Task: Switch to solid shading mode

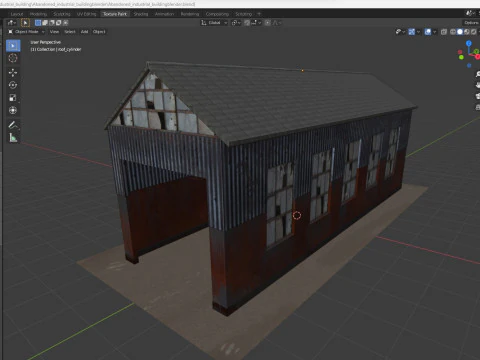Action: 460,32
